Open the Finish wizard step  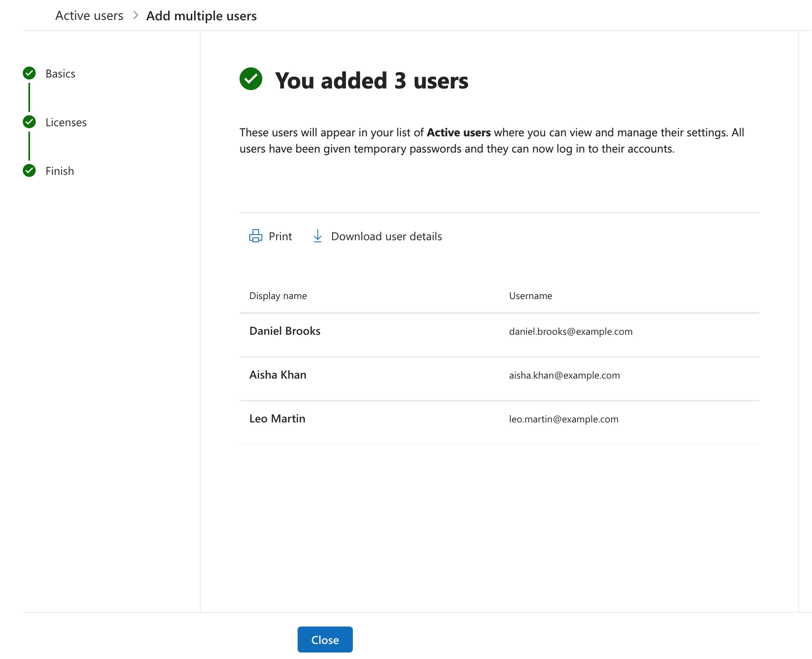60,171
